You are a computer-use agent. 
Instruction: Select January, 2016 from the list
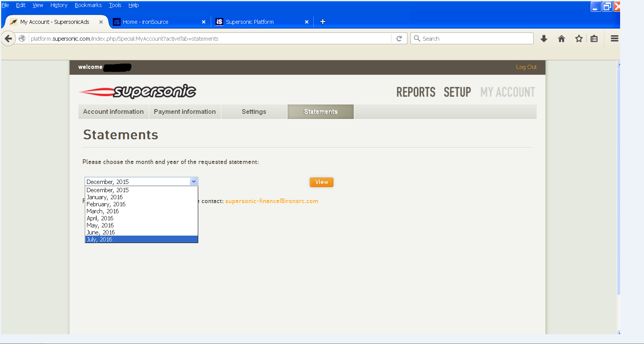coord(141,197)
